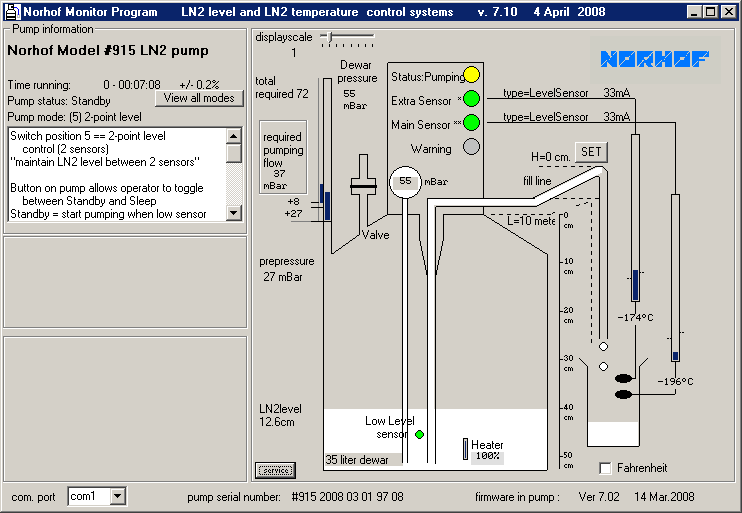Minimize the Norhof Monitor Program window

694,12
